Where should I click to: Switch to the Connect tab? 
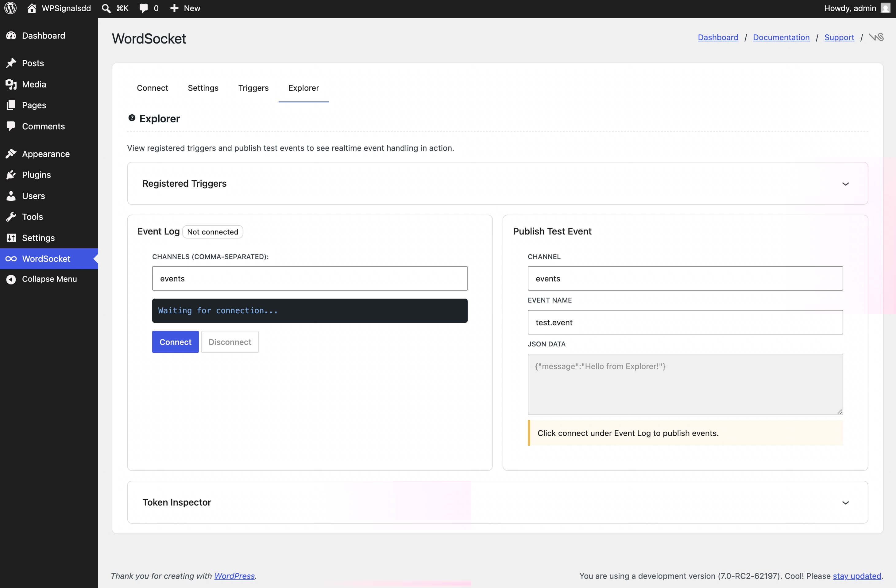click(x=152, y=88)
